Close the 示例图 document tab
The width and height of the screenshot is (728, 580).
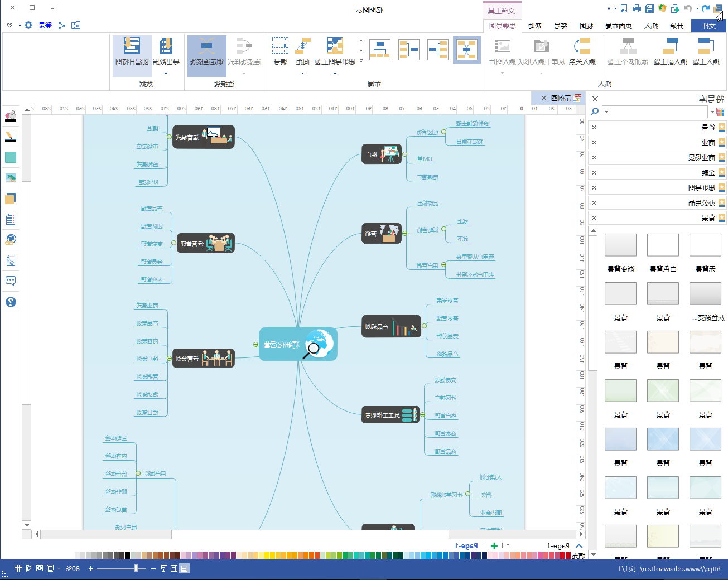point(544,98)
